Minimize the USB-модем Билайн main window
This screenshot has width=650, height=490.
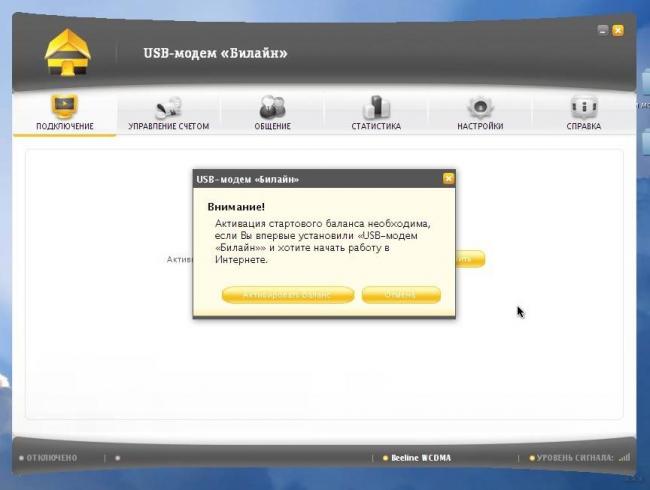(603, 30)
